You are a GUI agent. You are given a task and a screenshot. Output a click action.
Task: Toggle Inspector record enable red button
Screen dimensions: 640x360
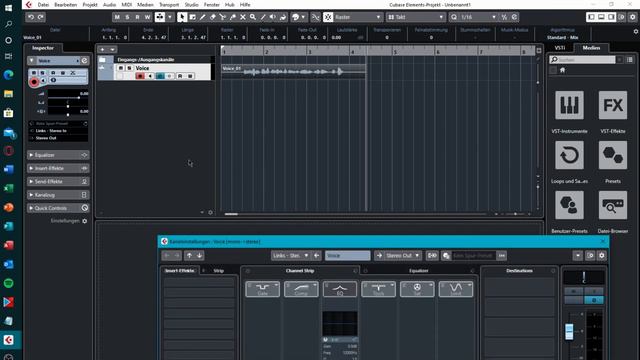[34, 82]
